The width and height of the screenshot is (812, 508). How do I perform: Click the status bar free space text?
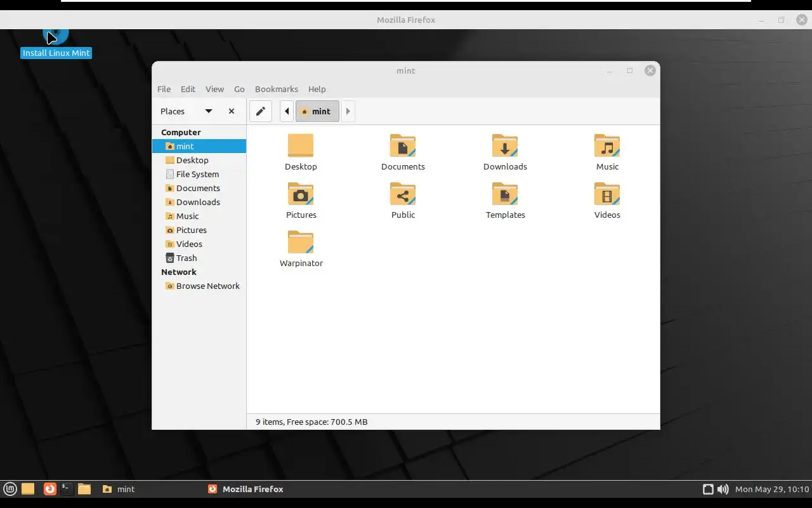311,422
